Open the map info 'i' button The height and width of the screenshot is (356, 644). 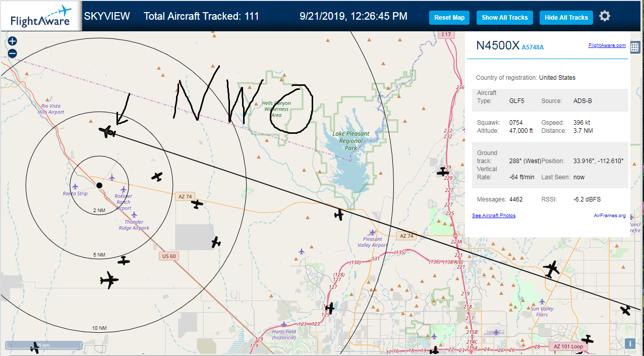click(x=630, y=343)
